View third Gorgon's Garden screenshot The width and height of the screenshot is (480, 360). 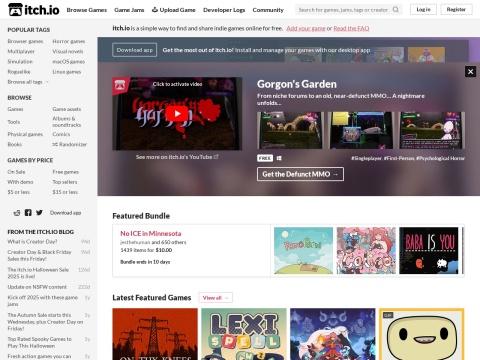click(432, 130)
